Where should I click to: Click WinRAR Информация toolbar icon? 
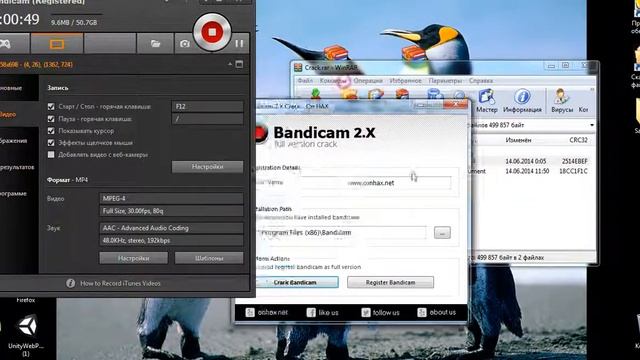coord(522,101)
